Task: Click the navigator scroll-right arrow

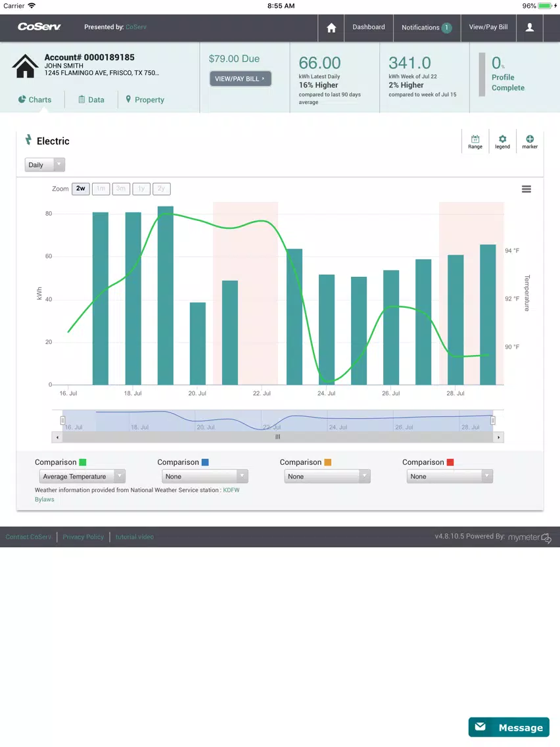Action: click(x=499, y=437)
